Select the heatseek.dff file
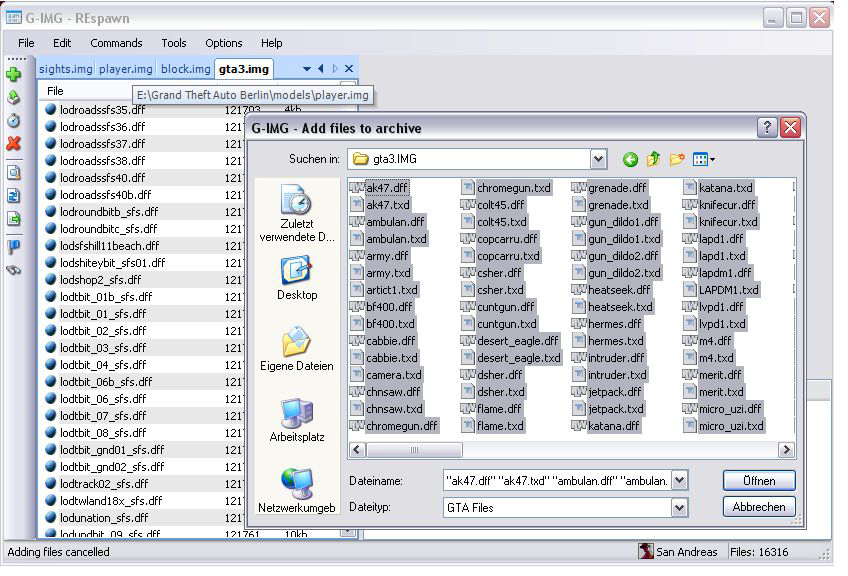Viewport: 848px width, 576px height. (x=611, y=289)
